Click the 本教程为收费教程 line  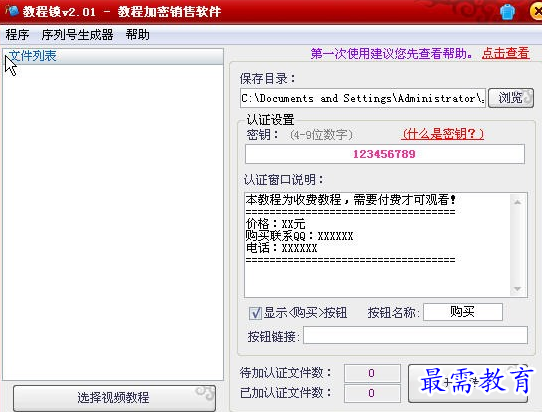pyautogui.click(x=351, y=200)
